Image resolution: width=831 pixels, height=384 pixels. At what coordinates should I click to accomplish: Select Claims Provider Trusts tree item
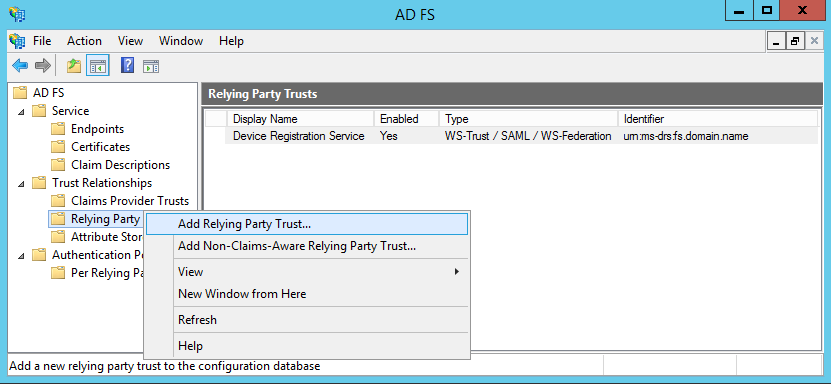(130, 201)
